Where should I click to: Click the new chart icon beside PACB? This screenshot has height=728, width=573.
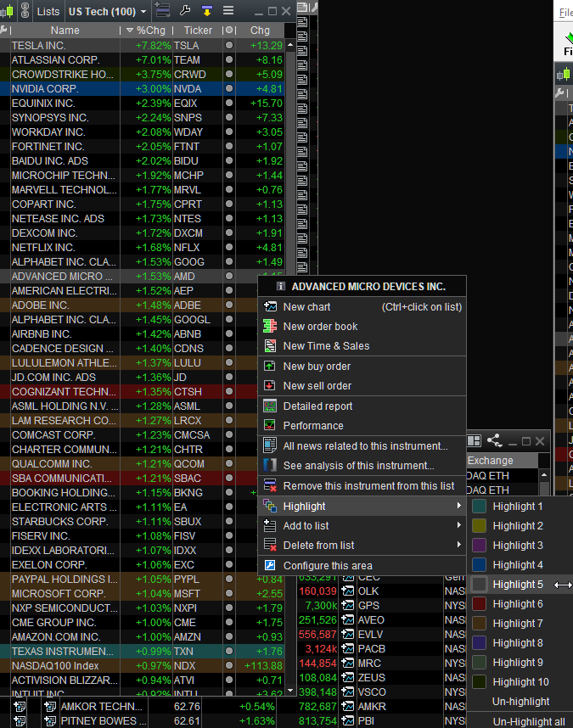pos(347,648)
